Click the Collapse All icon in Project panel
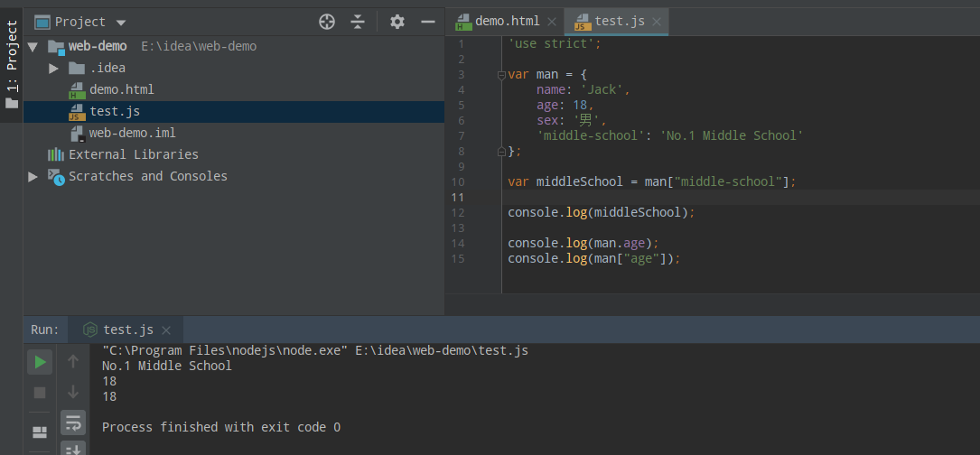The width and height of the screenshot is (980, 455). coord(358,22)
